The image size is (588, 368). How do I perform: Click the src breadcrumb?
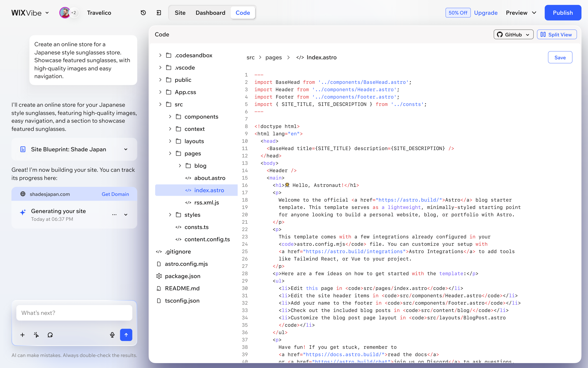click(x=251, y=57)
